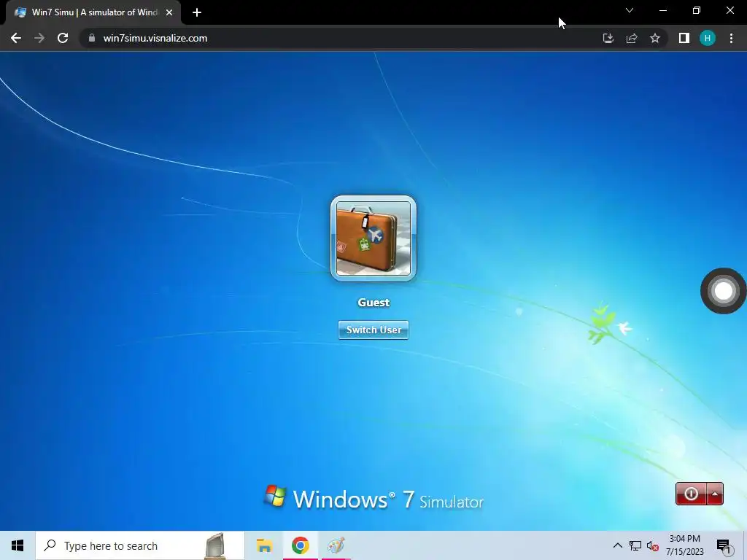747x560 pixels.
Task: Open Chrome three-dot menu
Action: [731, 38]
